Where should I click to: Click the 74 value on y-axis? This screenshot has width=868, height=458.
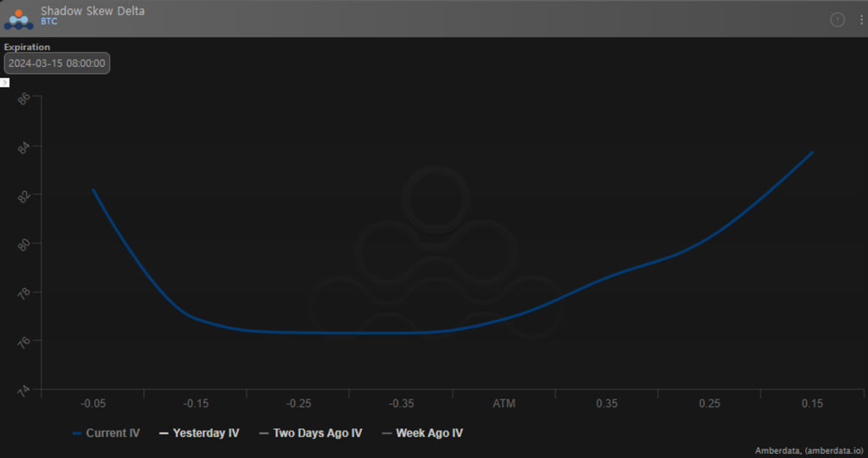24,390
